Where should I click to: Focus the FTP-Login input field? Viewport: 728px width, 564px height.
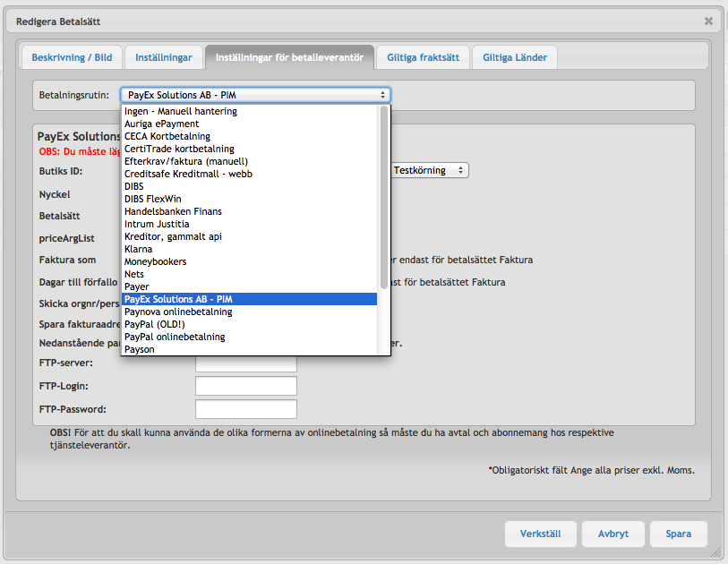pos(246,386)
